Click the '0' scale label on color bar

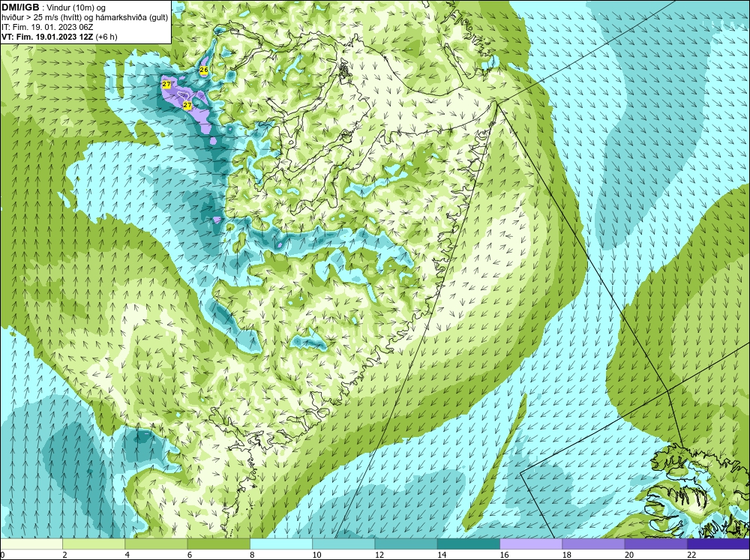point(2,555)
